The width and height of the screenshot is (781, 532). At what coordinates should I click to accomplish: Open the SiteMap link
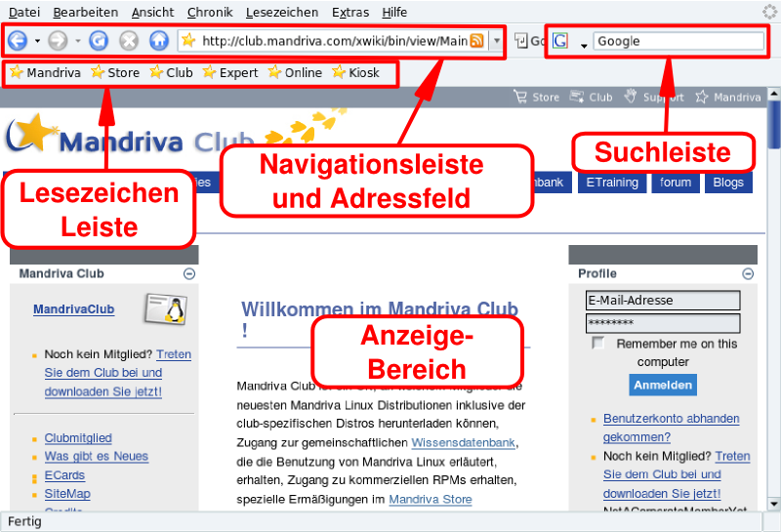click(67, 494)
